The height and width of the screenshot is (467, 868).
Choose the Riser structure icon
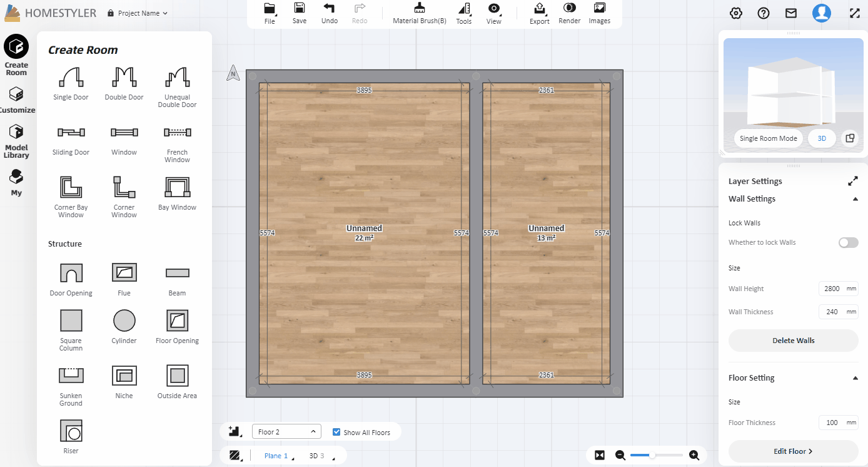[x=71, y=431]
